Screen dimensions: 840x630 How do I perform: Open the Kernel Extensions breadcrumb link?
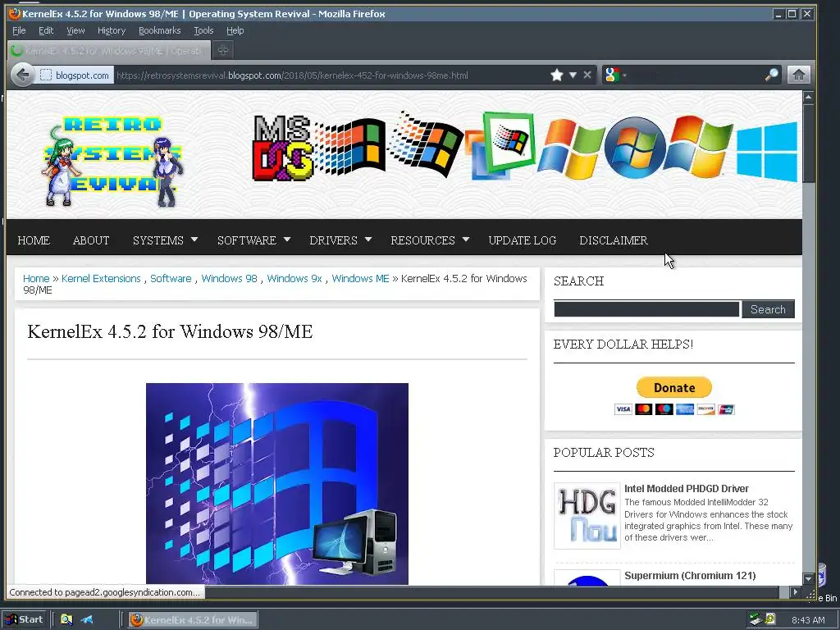click(101, 279)
